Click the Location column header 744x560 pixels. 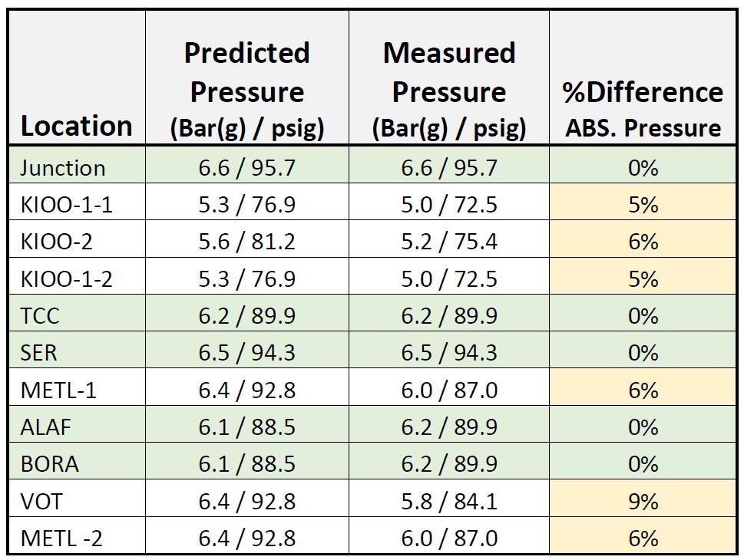click(x=76, y=126)
